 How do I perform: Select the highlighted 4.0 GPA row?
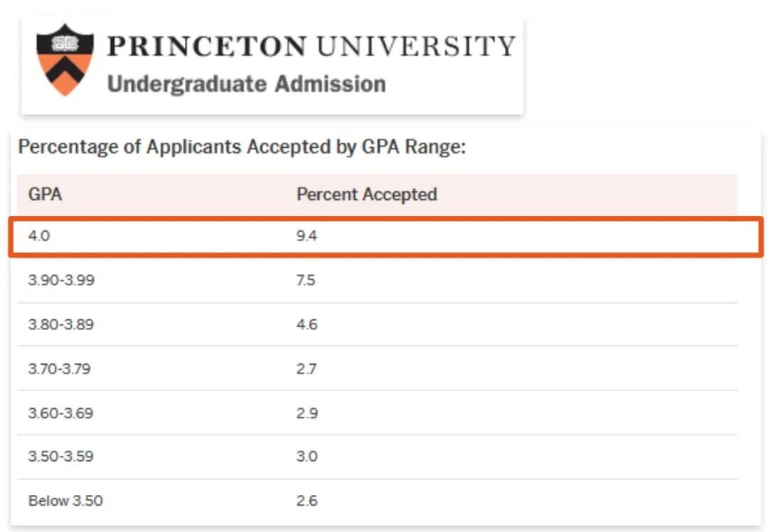[386, 237]
